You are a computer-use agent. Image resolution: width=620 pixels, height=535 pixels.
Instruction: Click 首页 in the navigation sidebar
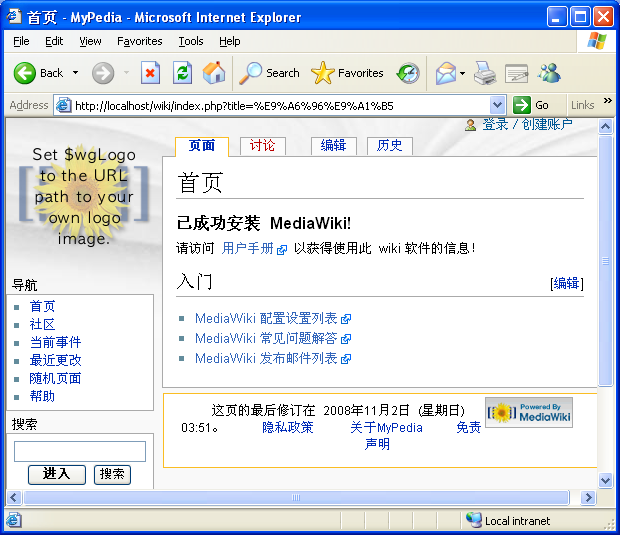click(42, 306)
